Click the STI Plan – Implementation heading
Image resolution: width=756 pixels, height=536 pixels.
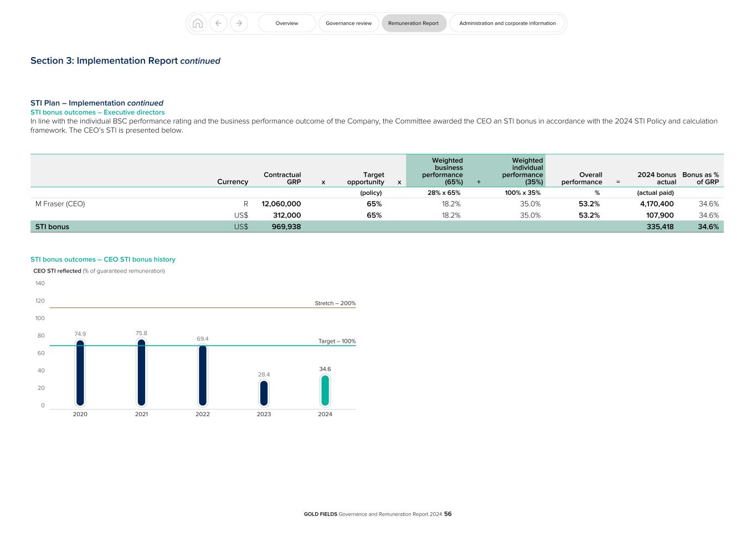coord(96,103)
